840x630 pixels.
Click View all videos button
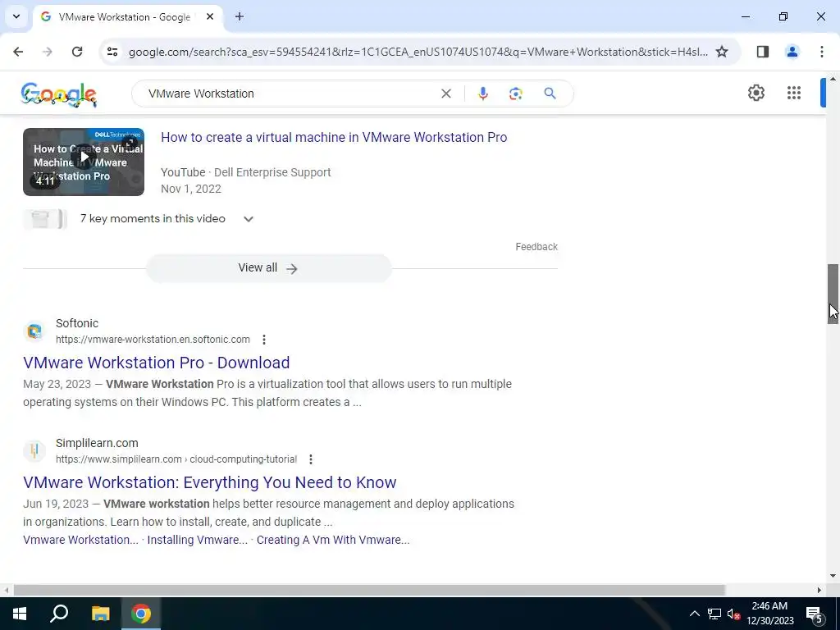[x=269, y=268]
